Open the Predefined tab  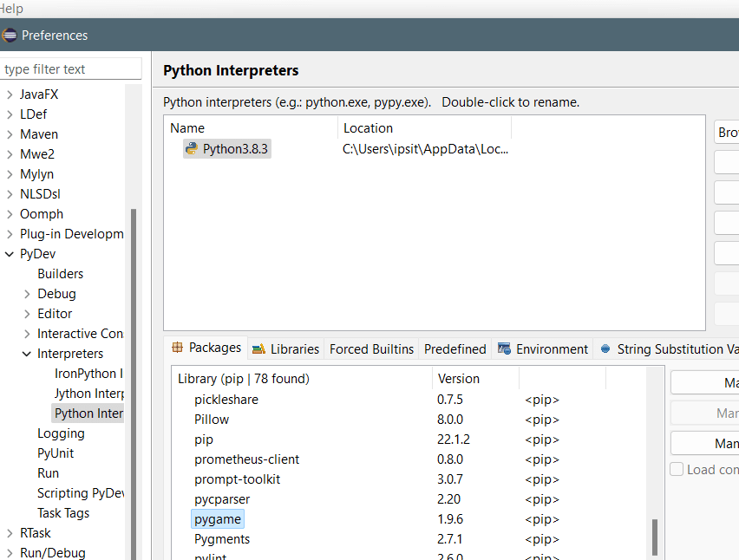click(x=455, y=349)
